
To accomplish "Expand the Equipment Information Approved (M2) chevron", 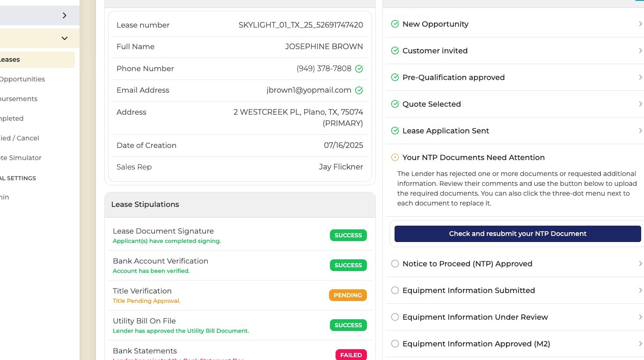I will point(640,344).
